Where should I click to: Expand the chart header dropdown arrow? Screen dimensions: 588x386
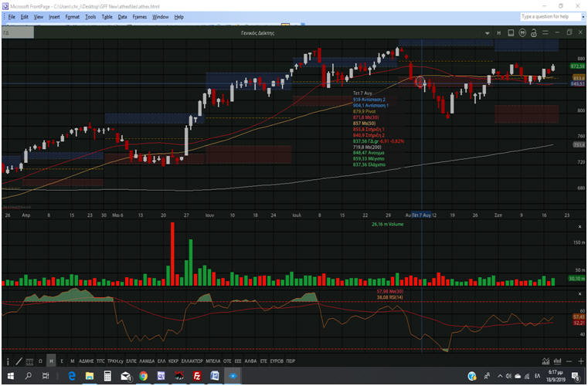[x=487, y=33]
